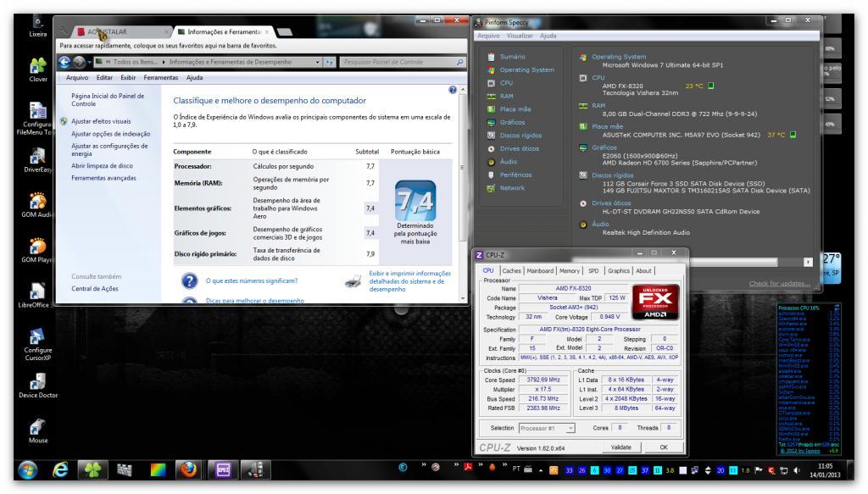Click the blue help icon in Control Panel
868x494 pixels.
(x=453, y=90)
